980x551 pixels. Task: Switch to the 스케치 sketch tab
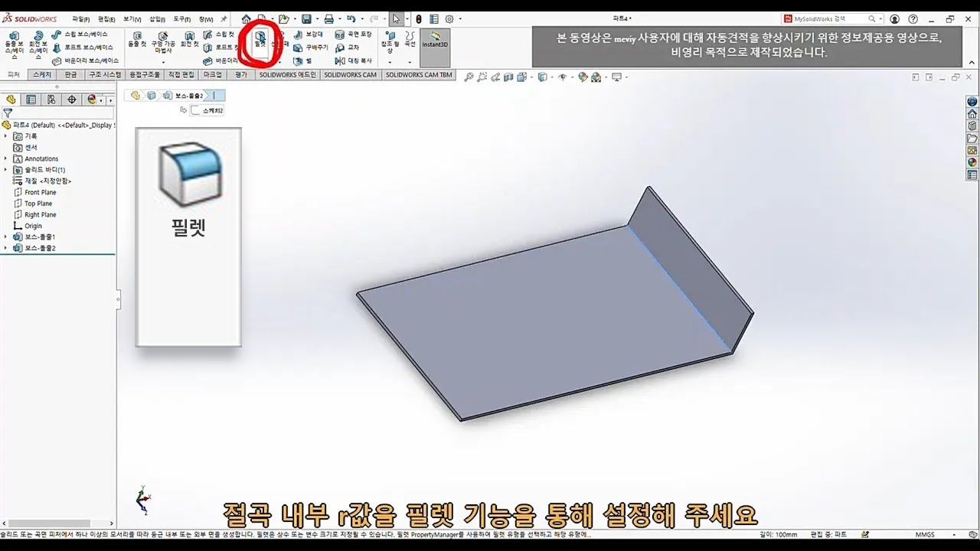coord(42,75)
